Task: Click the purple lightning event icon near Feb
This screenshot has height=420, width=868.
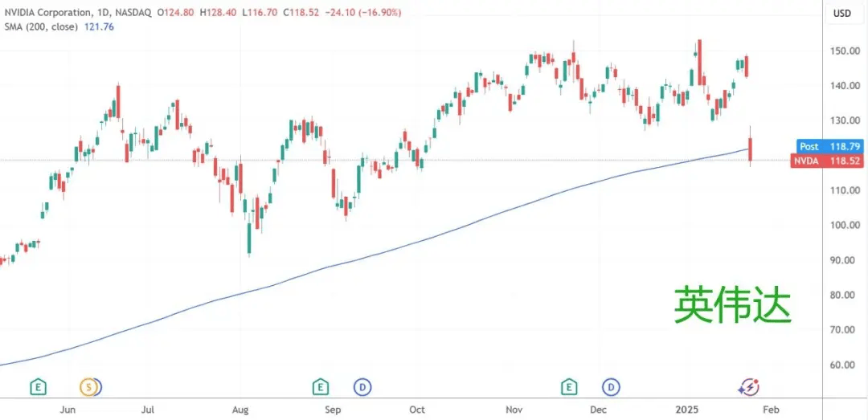Action: 749,387
